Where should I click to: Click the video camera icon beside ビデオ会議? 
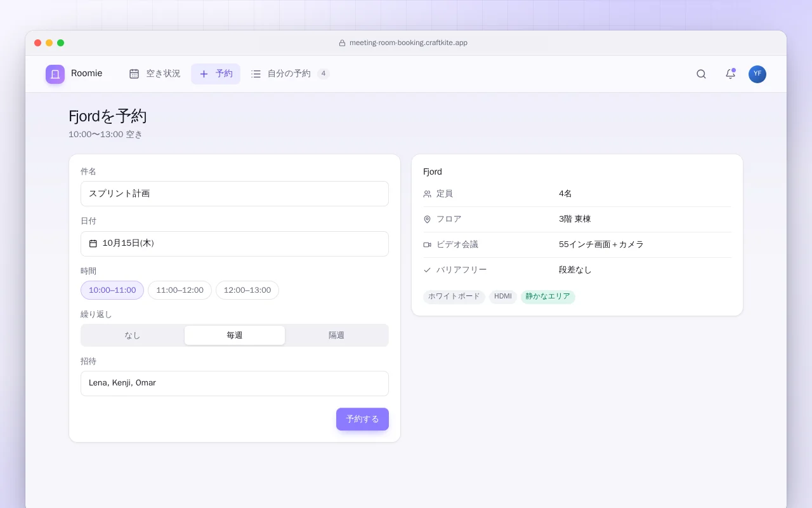[x=427, y=244]
